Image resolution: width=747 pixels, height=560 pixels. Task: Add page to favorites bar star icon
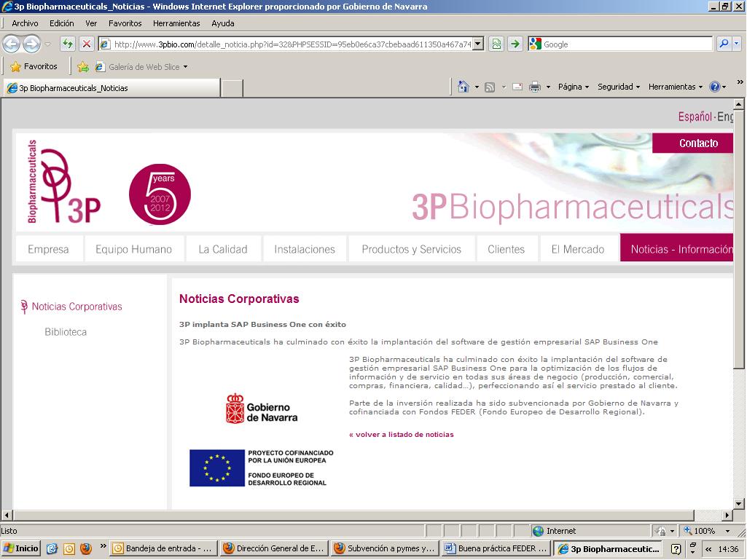[83, 67]
